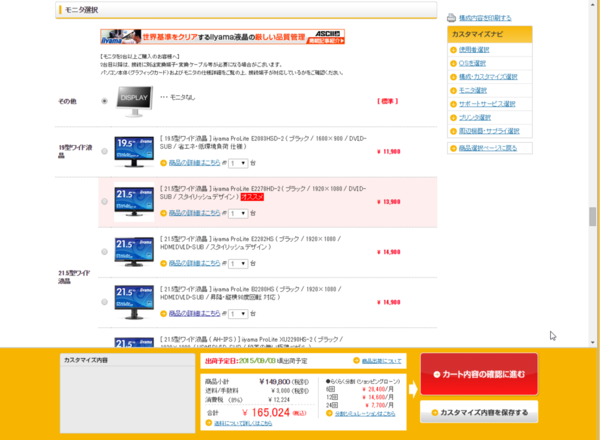Open 商品の詳細はこちら for ProLite B2280HS
The width and height of the screenshot is (600, 440).
tap(194, 314)
